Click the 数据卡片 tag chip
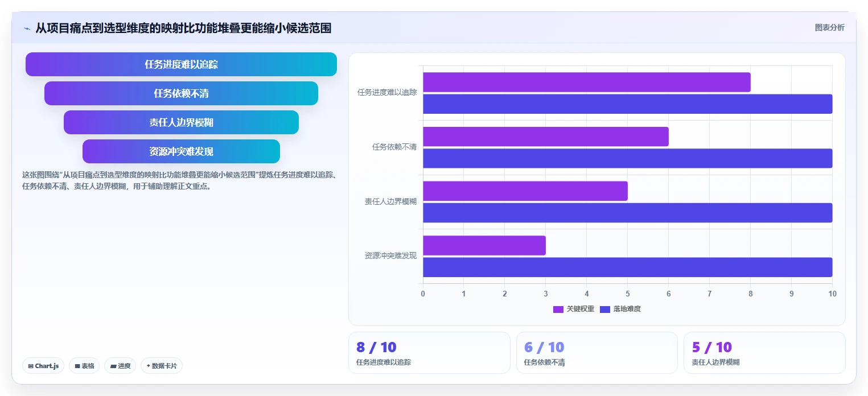The height and width of the screenshot is (396, 868). (162, 366)
